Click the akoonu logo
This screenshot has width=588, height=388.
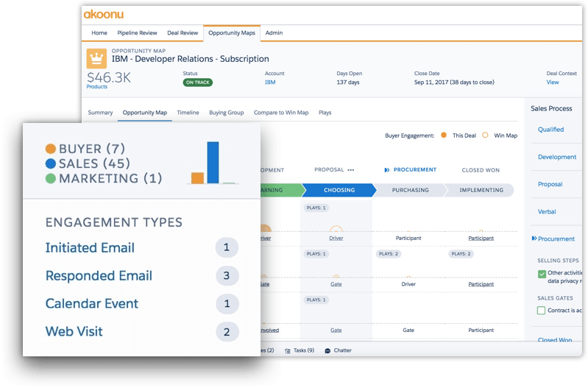click(104, 14)
